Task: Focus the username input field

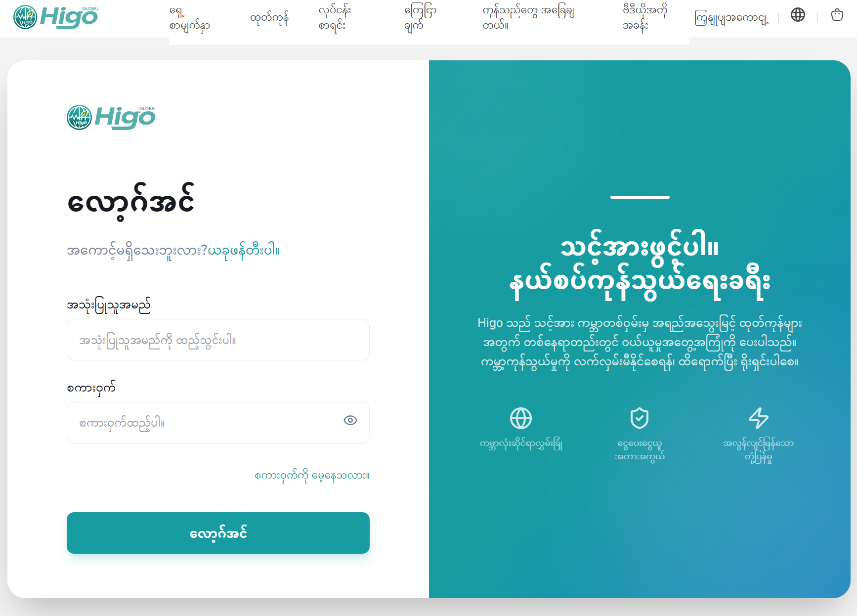Action: click(x=218, y=340)
